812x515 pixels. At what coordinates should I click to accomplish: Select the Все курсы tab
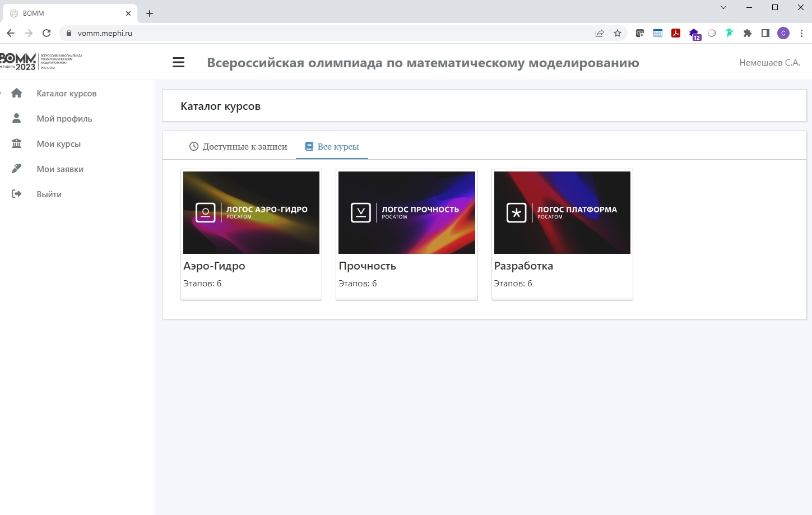pyautogui.click(x=332, y=147)
